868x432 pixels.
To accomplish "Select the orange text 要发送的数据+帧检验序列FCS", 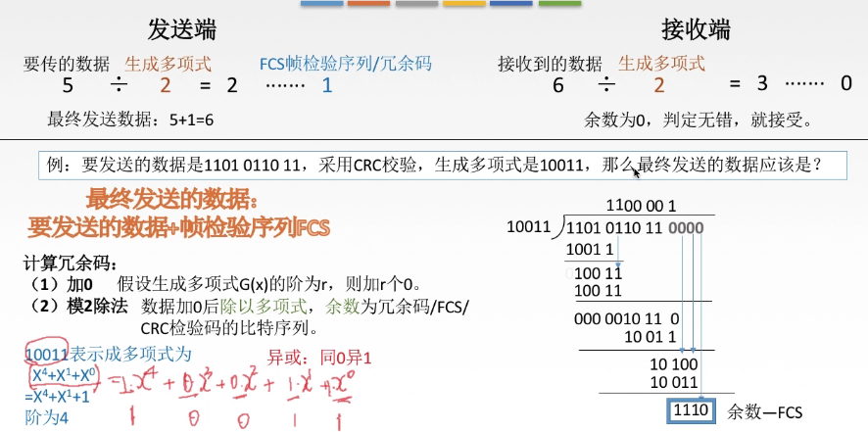I will coord(178,226).
